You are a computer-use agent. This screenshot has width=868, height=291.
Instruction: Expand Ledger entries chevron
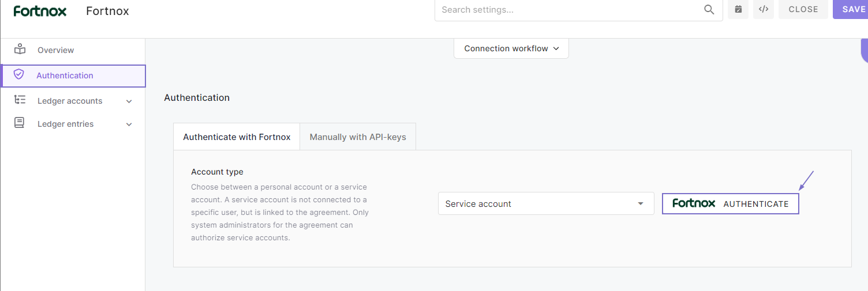(x=129, y=124)
